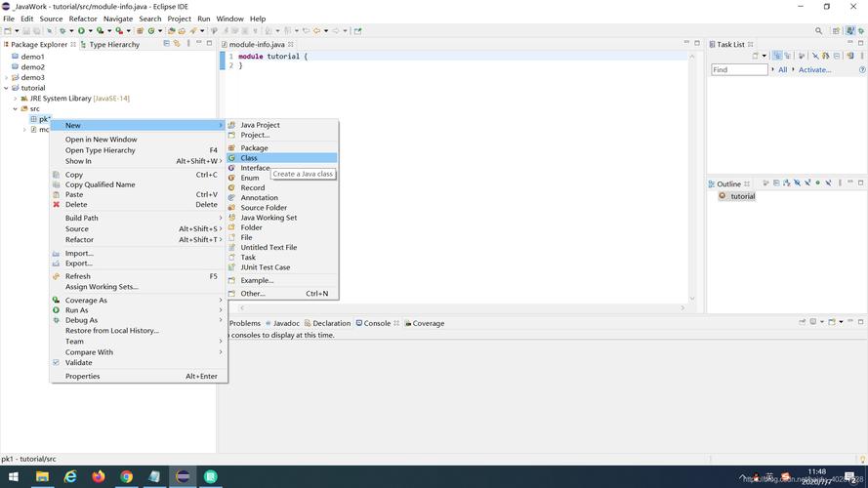Click the New Java Class toolbar icon
This screenshot has height=488, width=868.
[x=151, y=31]
